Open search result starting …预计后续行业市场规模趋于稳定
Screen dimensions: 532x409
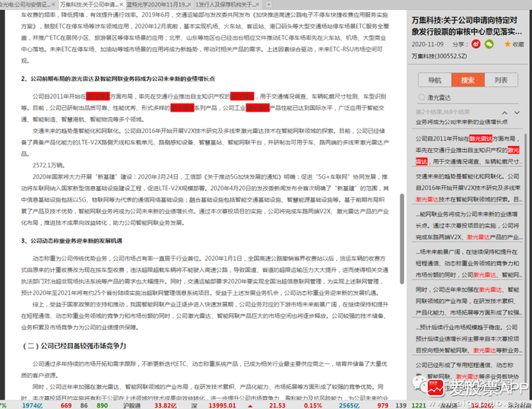tap(467, 338)
